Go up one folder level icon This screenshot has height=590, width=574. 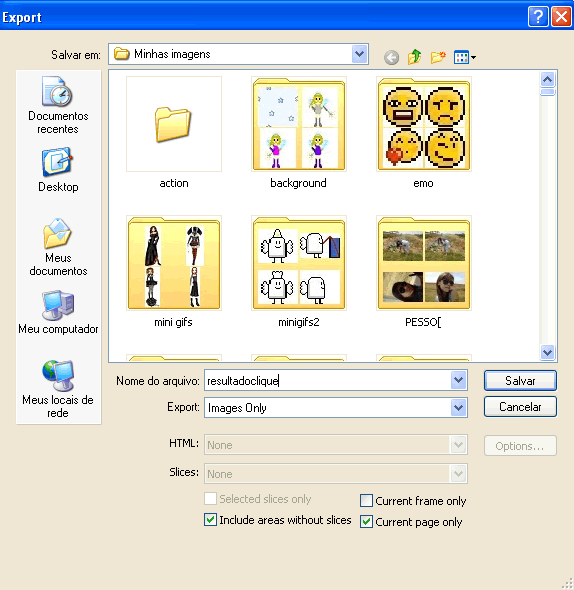coord(414,57)
